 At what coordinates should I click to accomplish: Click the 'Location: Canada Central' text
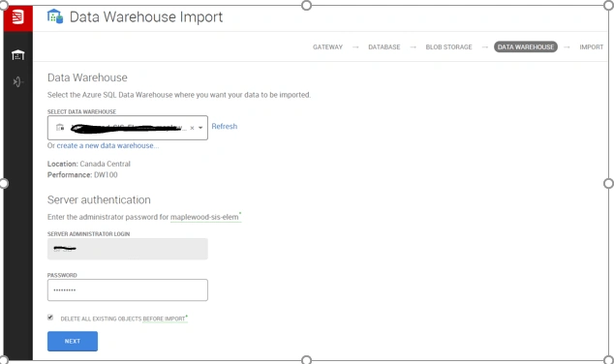[89, 164]
